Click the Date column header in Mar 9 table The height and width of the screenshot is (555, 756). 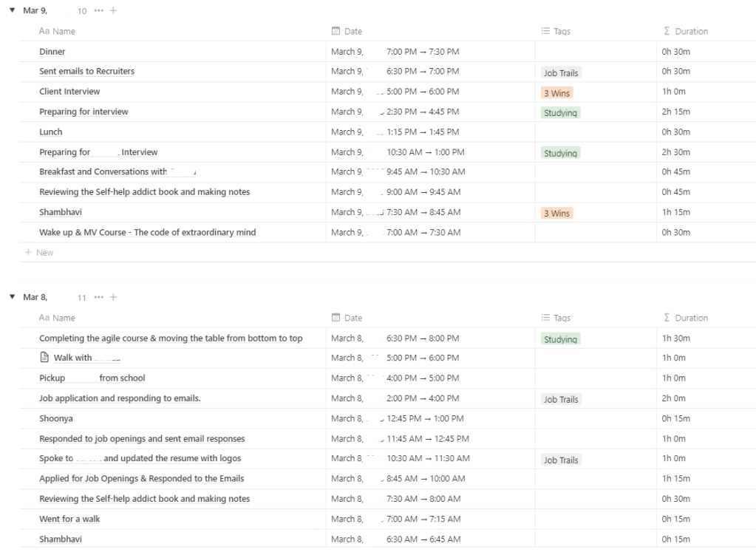[353, 32]
